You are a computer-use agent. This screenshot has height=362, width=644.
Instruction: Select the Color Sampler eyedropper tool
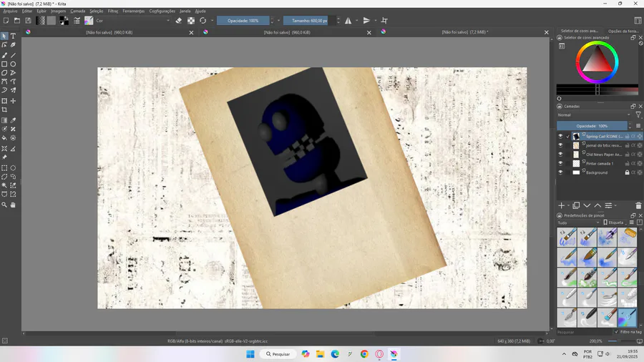[13, 120]
